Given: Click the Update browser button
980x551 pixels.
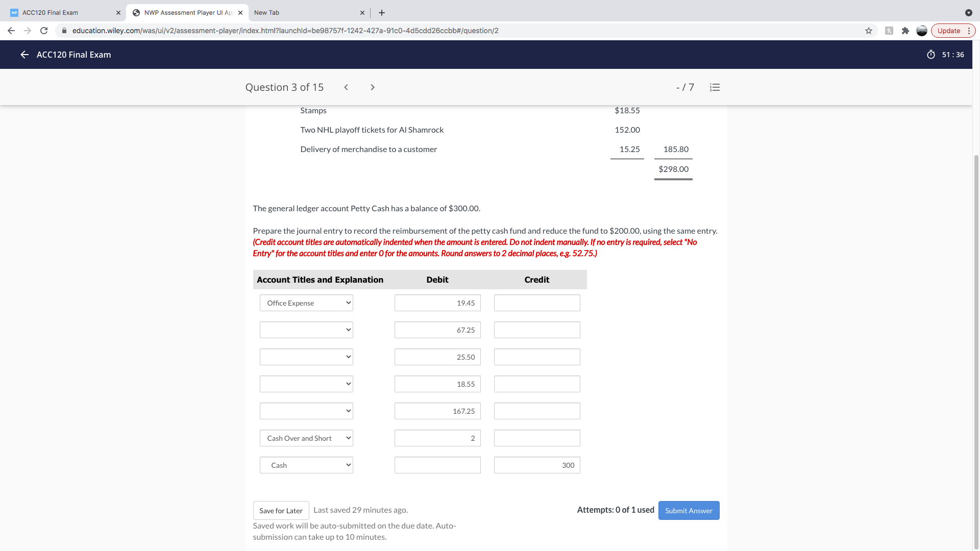Looking at the screenshot, I should pos(949,31).
